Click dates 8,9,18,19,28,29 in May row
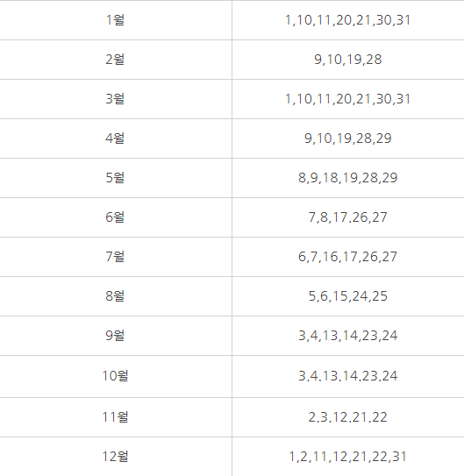Image resolution: width=464 pixels, height=476 pixels. [347, 178]
